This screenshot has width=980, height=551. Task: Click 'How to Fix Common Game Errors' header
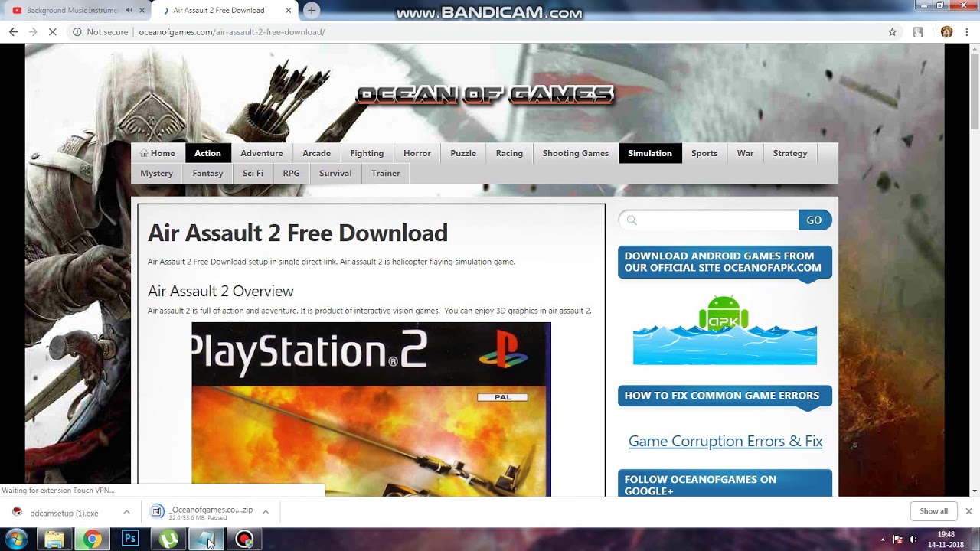tap(725, 396)
